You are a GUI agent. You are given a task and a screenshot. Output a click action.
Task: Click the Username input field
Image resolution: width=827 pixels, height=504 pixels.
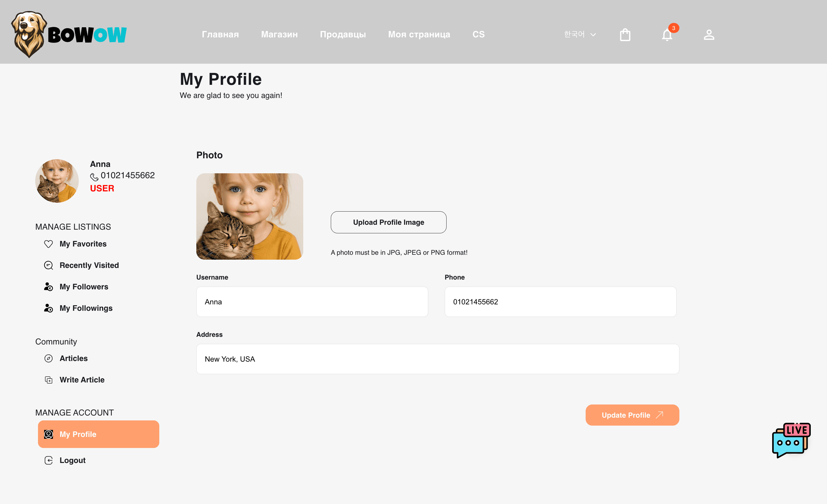coord(312,302)
